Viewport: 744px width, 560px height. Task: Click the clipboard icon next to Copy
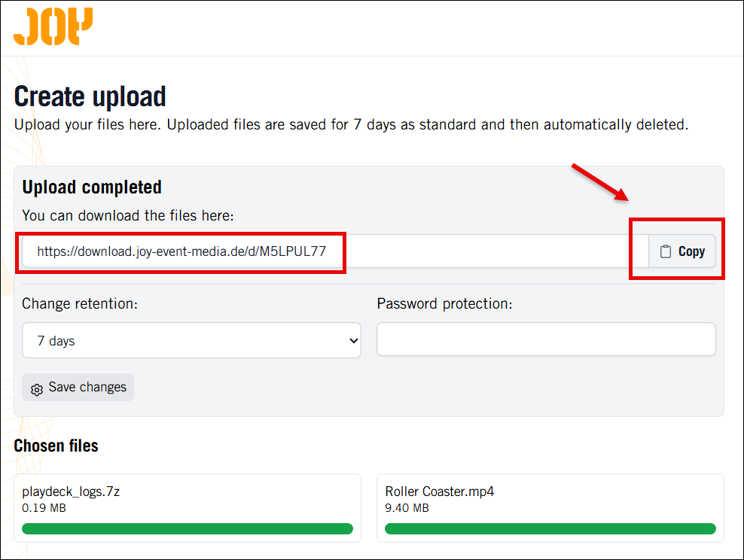coord(666,251)
